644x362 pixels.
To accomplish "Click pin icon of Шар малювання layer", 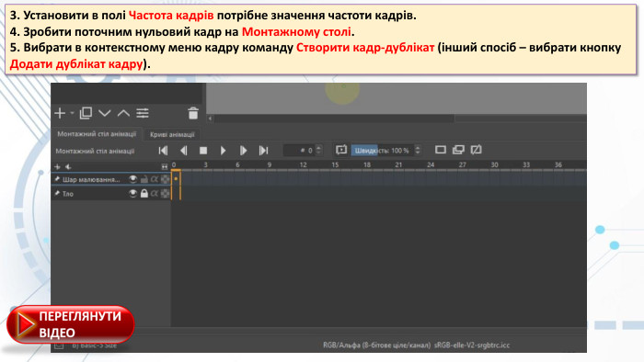I will click(x=57, y=179).
